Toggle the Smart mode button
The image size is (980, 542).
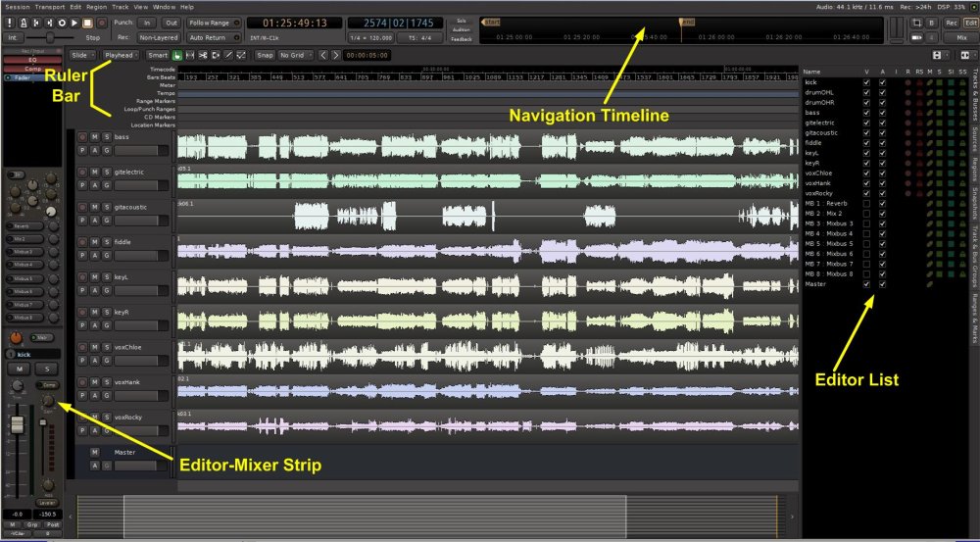click(x=158, y=55)
